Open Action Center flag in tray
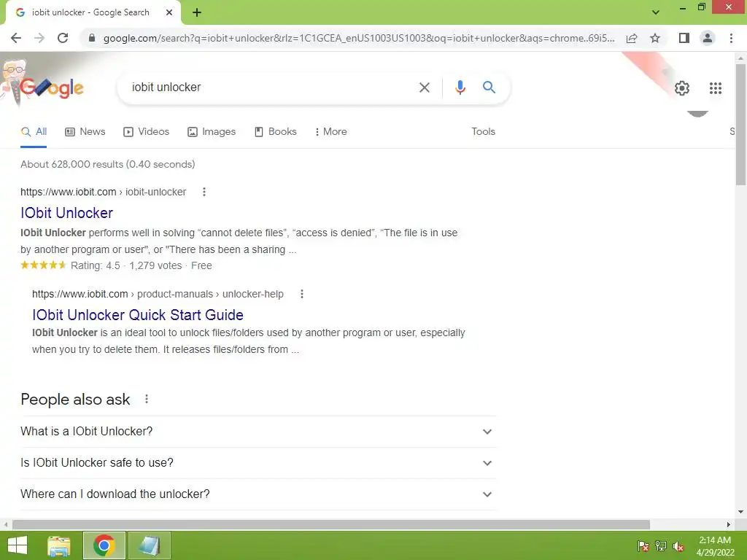This screenshot has width=747, height=560. [643, 546]
